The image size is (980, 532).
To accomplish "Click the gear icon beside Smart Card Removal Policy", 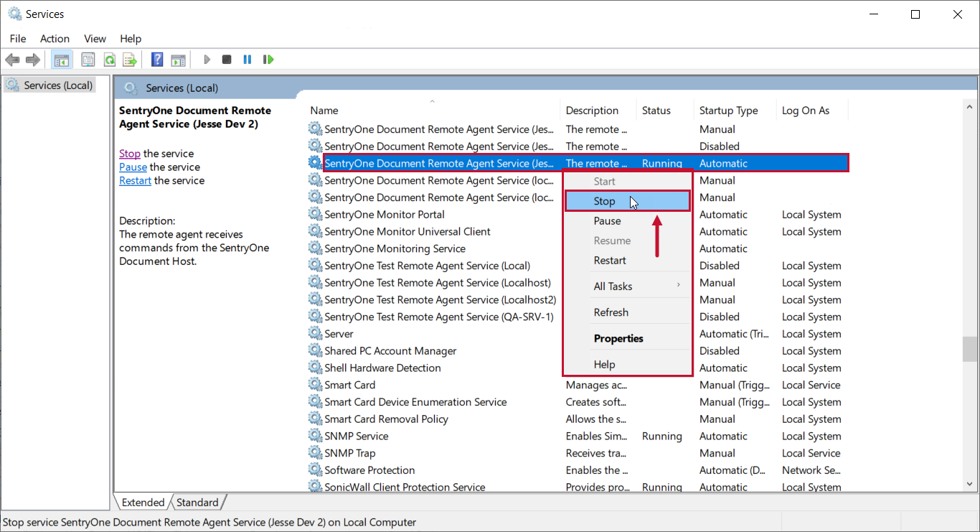I will (x=315, y=419).
